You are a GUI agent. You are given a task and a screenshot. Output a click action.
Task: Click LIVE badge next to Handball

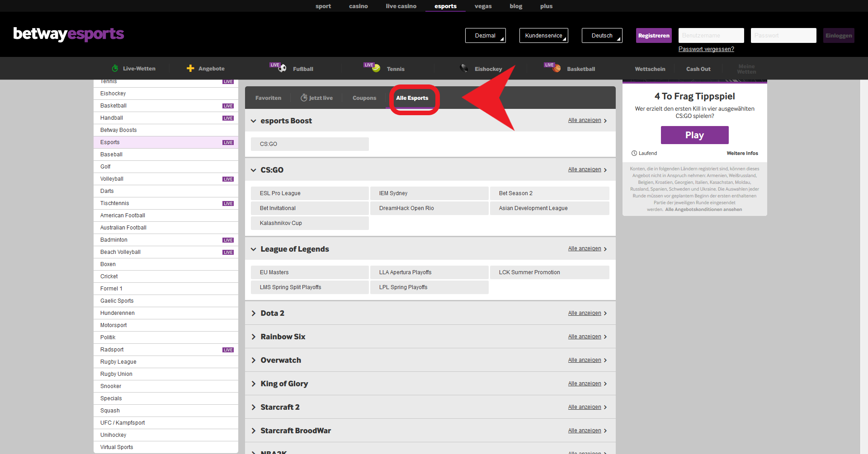point(228,118)
